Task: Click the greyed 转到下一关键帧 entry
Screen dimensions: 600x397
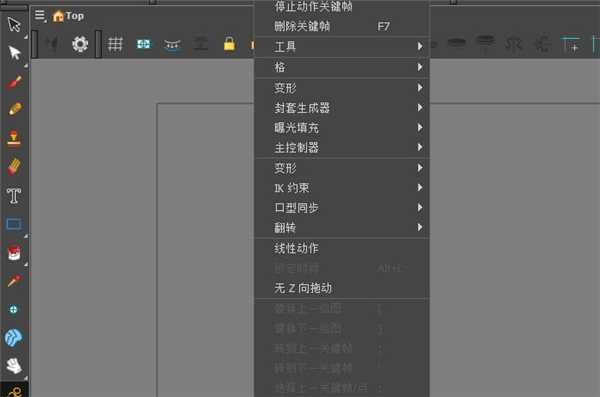Action: (x=342, y=368)
